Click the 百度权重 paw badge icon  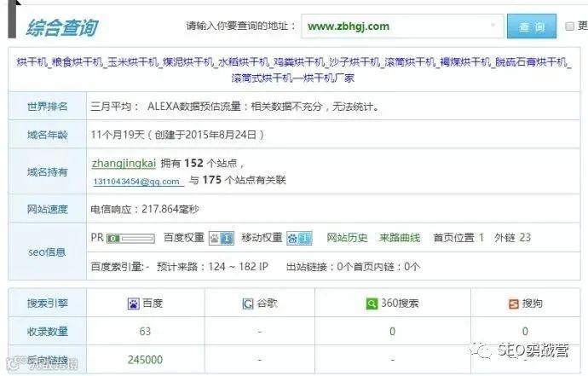point(222,238)
